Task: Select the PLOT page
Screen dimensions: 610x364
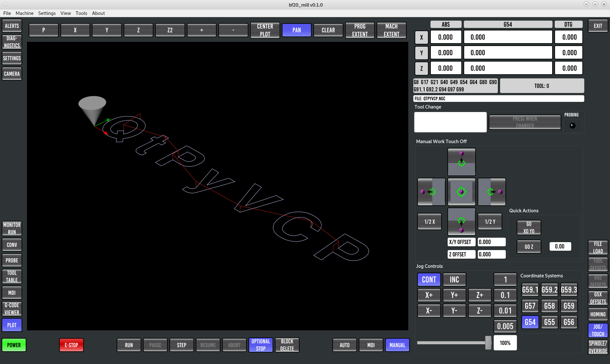Action: pyautogui.click(x=12, y=325)
